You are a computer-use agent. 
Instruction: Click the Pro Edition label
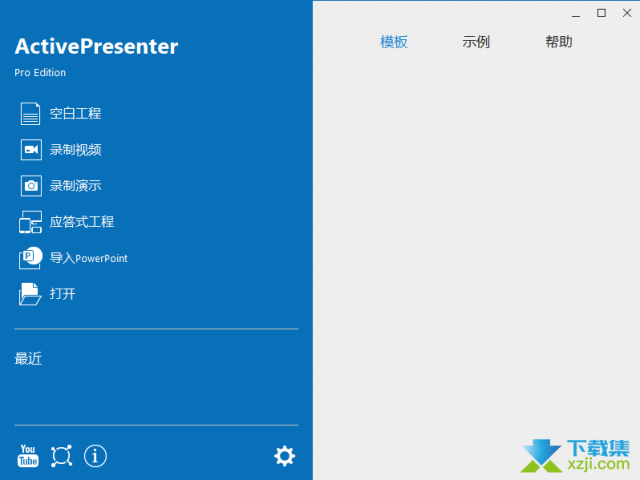coord(40,73)
